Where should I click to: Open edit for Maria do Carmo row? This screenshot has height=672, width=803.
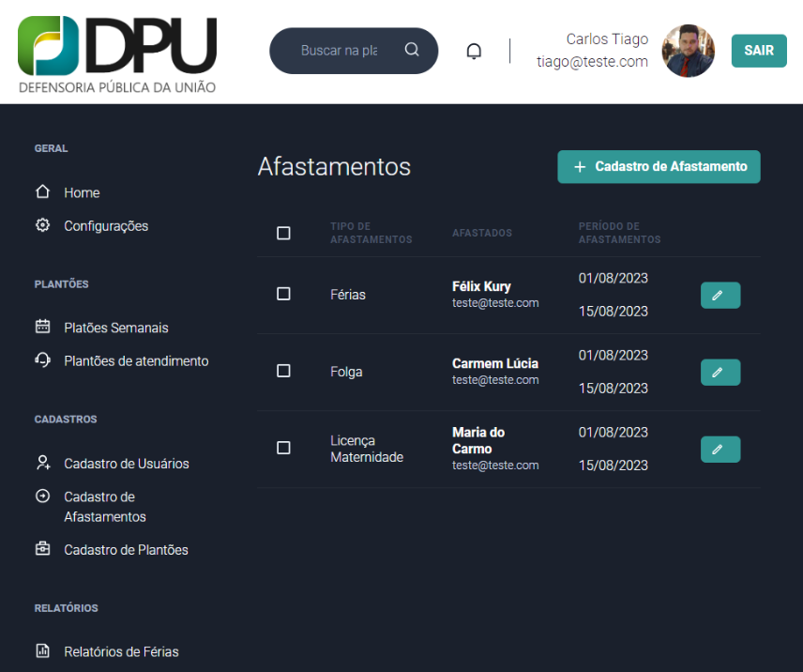pyautogui.click(x=720, y=449)
